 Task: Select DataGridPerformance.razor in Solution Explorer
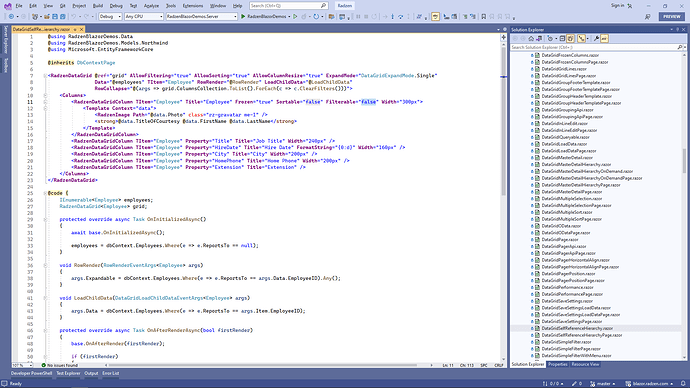[567, 287]
